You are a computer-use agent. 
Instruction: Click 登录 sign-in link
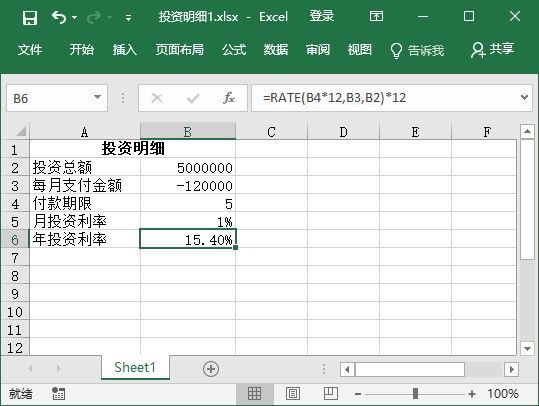pos(321,16)
